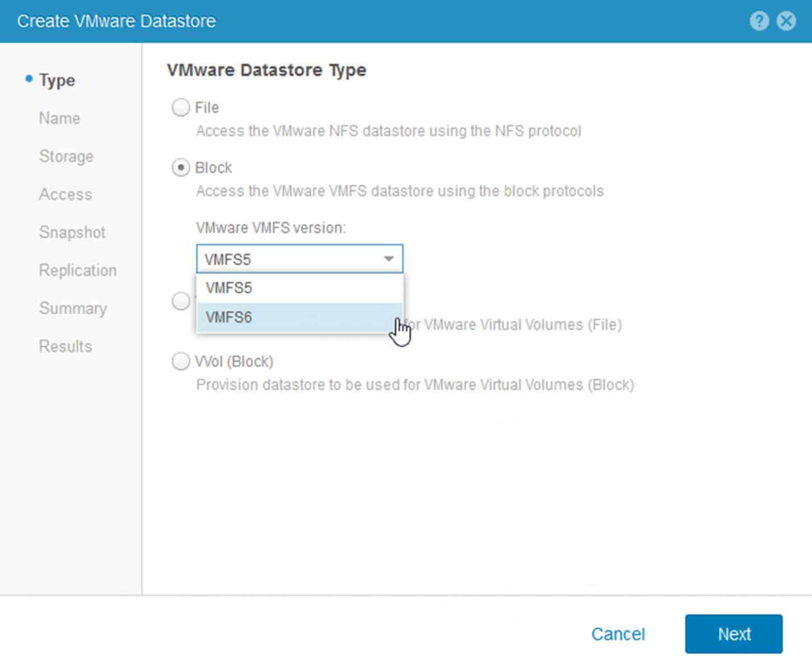The width and height of the screenshot is (812, 672).
Task: Click the VVol (Block) provision description text
Action: pos(415,385)
